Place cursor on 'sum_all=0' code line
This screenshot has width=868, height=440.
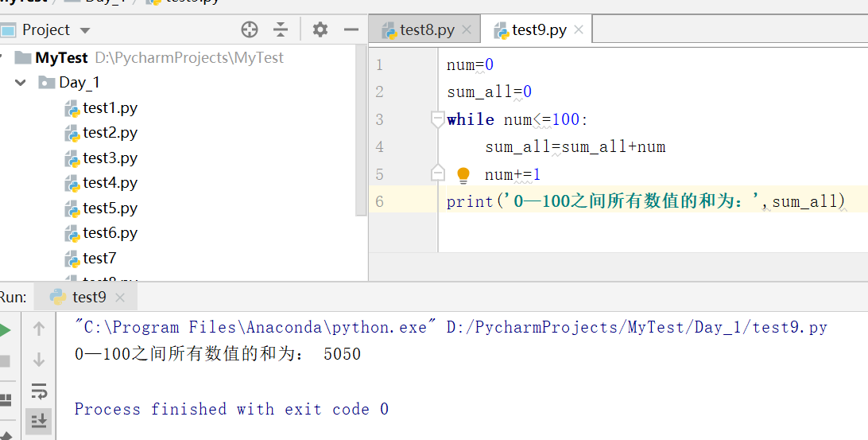490,92
